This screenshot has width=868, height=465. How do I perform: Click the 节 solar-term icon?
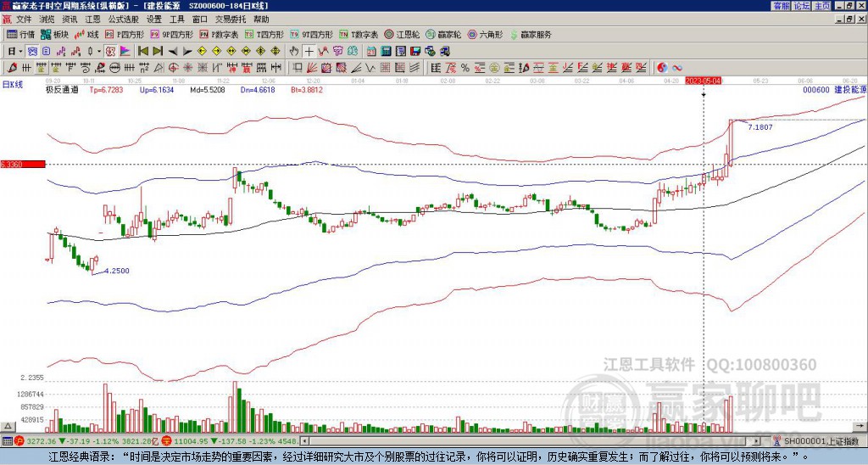tap(337, 52)
